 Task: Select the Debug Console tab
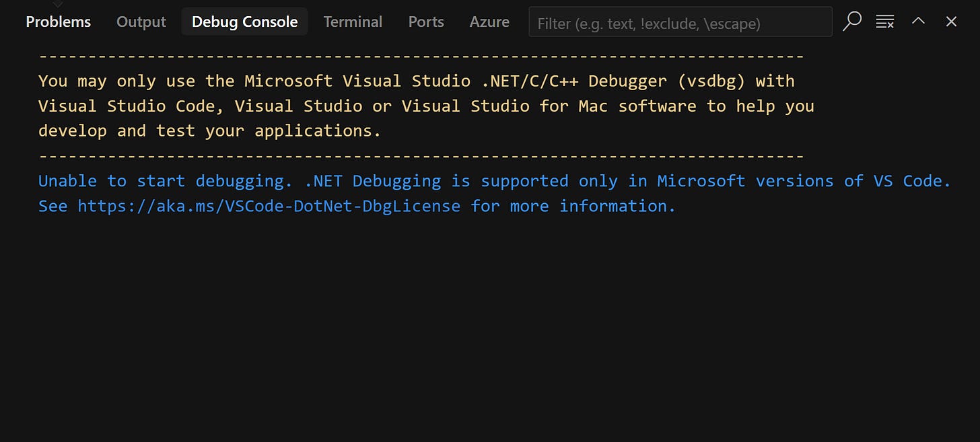244,21
